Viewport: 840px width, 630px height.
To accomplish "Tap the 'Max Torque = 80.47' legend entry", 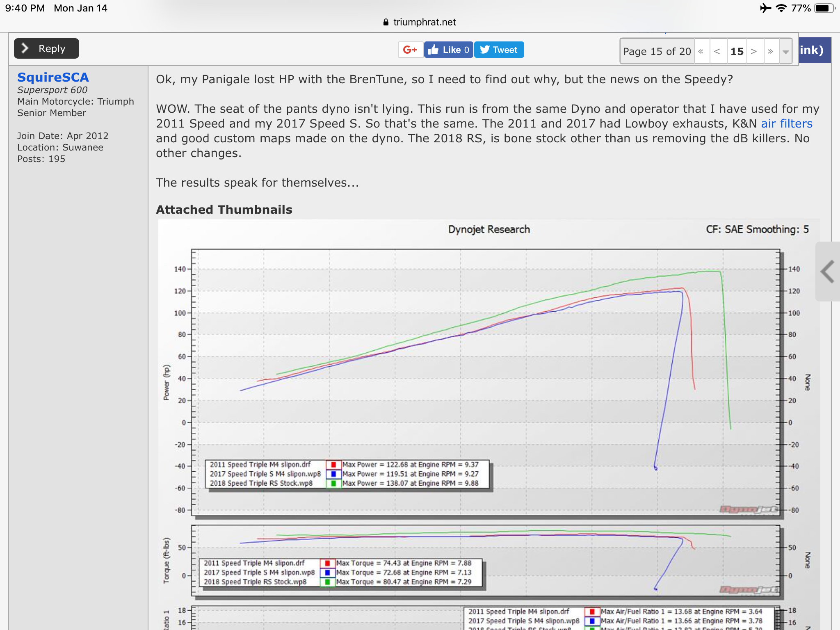I will tap(404, 582).
